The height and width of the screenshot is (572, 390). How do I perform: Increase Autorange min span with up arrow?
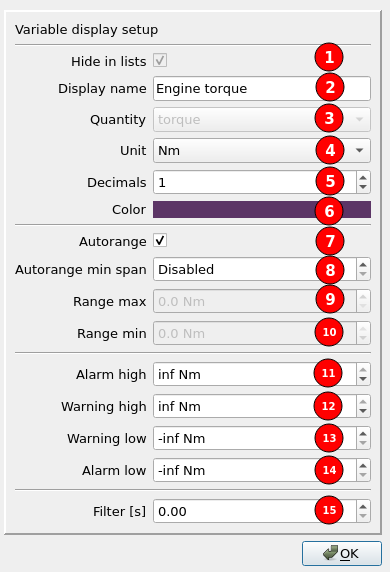363,264
